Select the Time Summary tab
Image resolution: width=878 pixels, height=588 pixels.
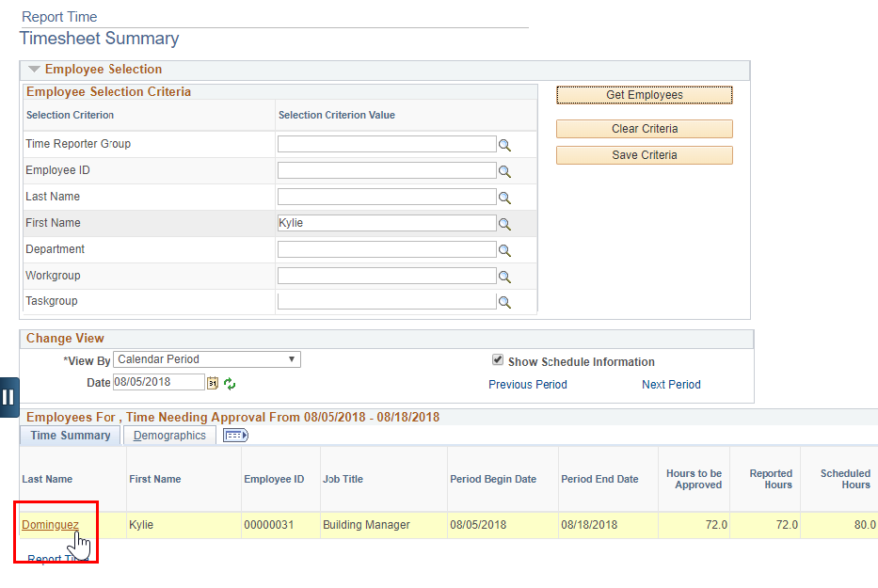point(69,435)
